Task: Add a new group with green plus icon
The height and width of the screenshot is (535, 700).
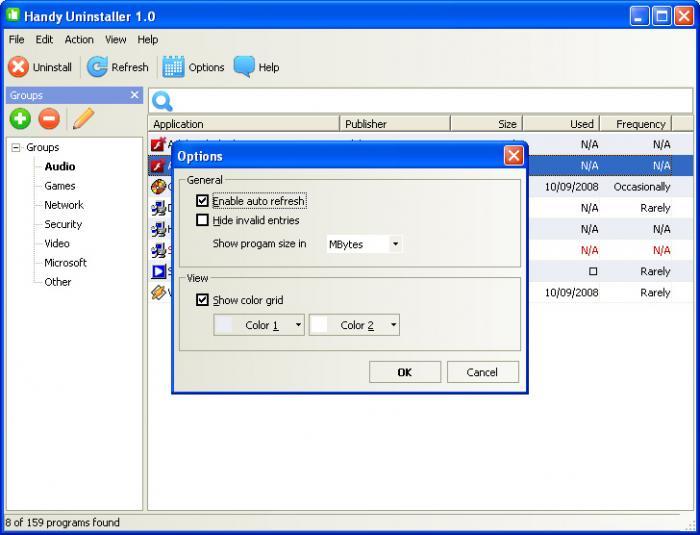Action: click(20, 119)
